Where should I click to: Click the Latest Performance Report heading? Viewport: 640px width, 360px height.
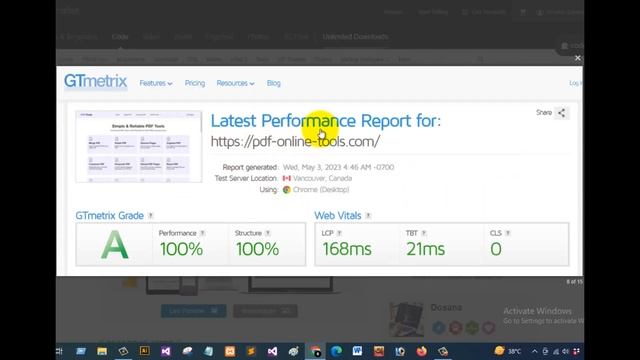pos(326,121)
